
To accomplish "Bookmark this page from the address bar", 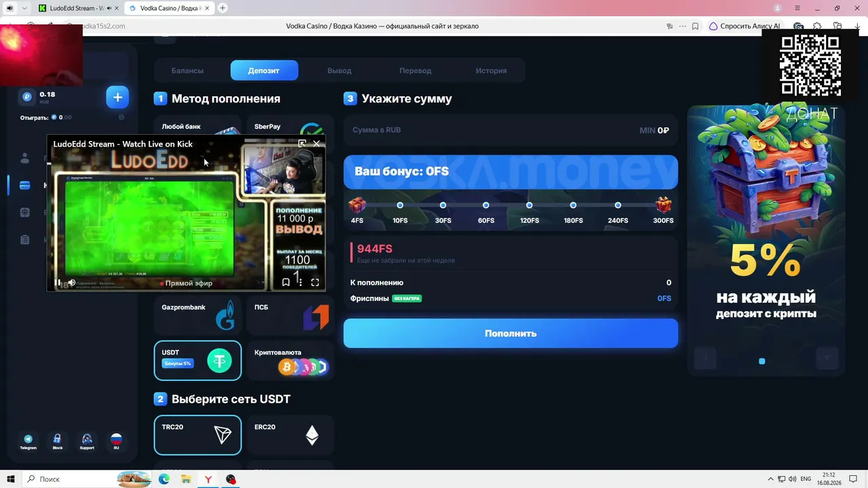I will [x=695, y=26].
